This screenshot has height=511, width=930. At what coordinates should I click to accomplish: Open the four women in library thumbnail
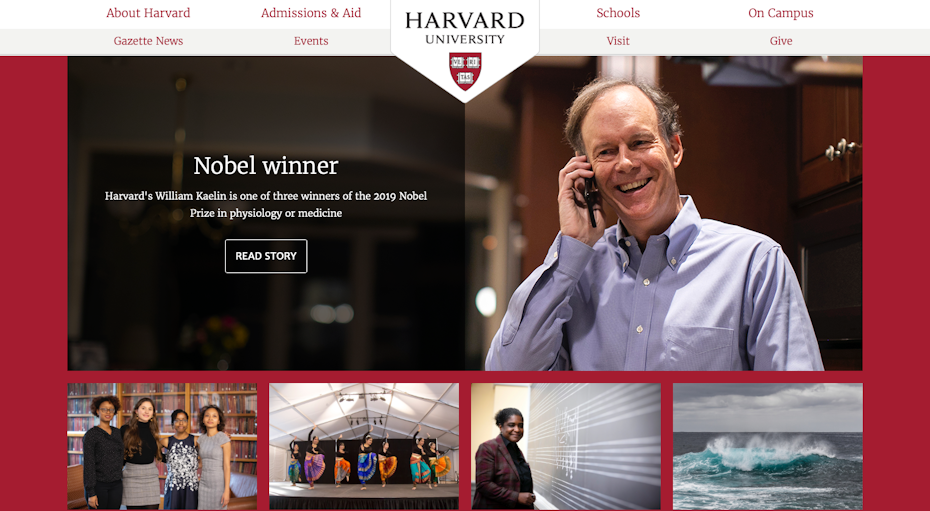click(162, 446)
